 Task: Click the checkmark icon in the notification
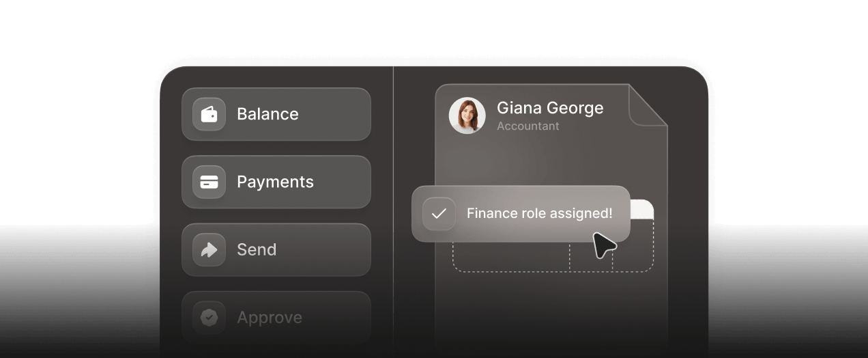coord(439,214)
